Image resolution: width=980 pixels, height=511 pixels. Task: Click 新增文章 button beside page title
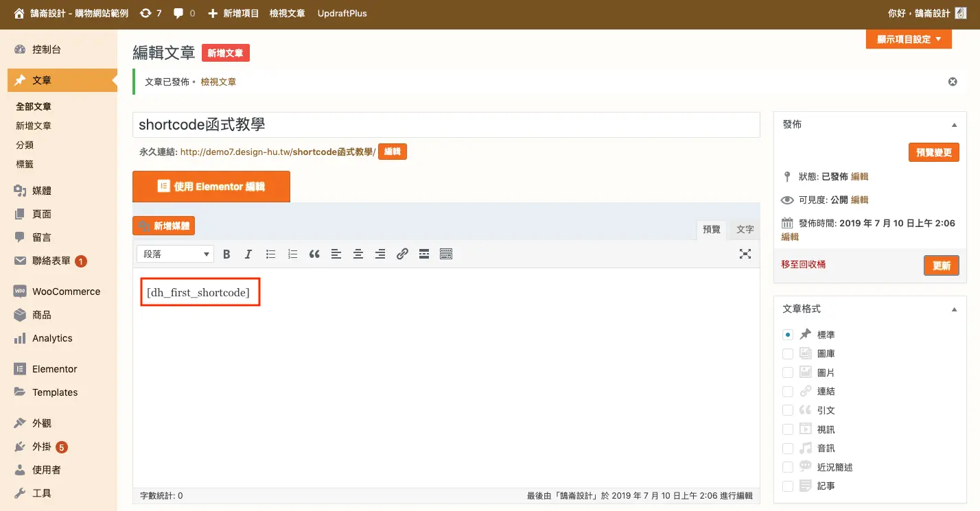(226, 53)
